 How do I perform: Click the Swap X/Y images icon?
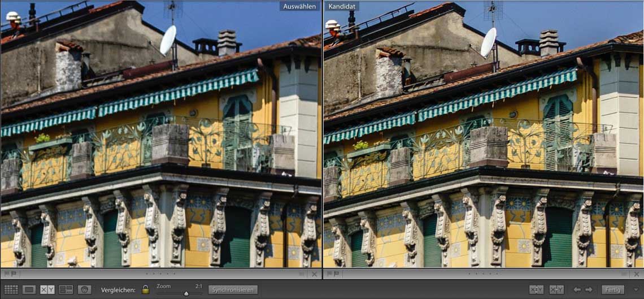pyautogui.click(x=536, y=289)
